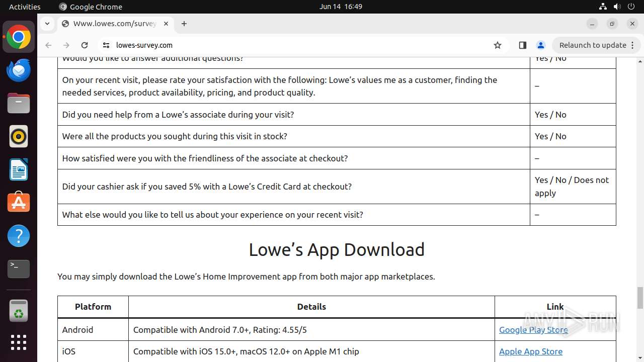Open Google Chrome from the dock

click(x=19, y=37)
